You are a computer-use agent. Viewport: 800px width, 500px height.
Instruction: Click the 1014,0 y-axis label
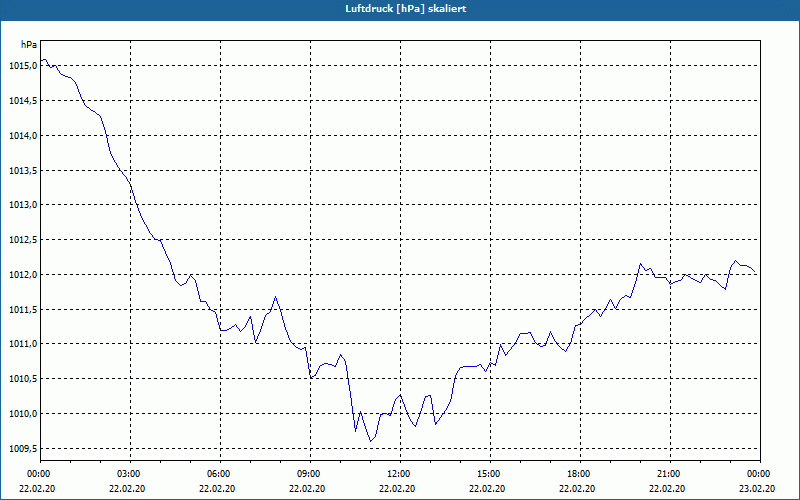click(23, 135)
